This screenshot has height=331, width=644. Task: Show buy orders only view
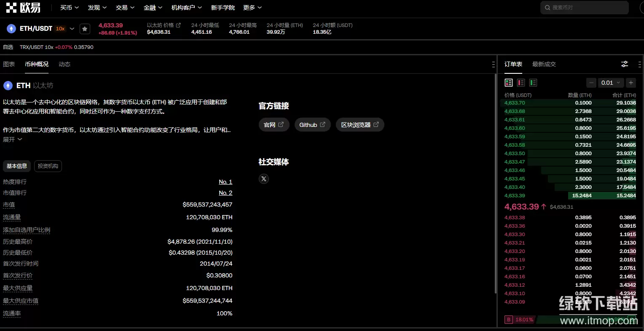click(533, 83)
